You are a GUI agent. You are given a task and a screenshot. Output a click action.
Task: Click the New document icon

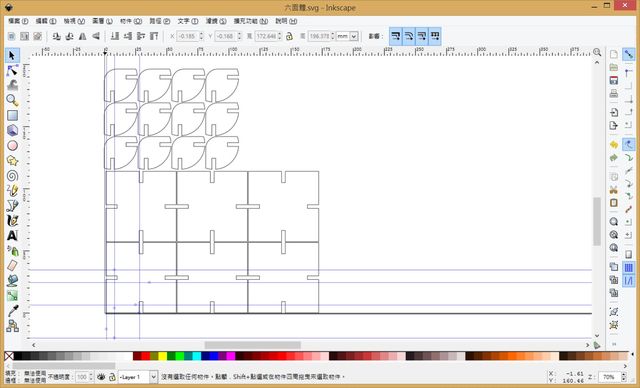[x=613, y=55]
